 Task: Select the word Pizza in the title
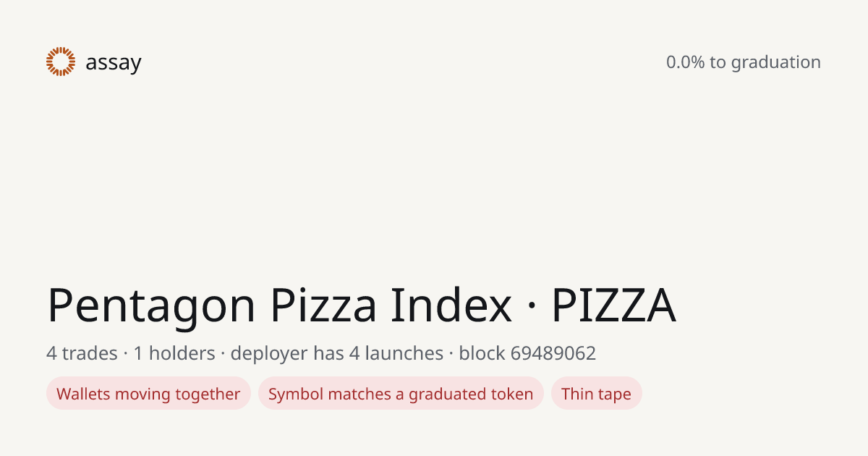pyautogui.click(x=323, y=305)
